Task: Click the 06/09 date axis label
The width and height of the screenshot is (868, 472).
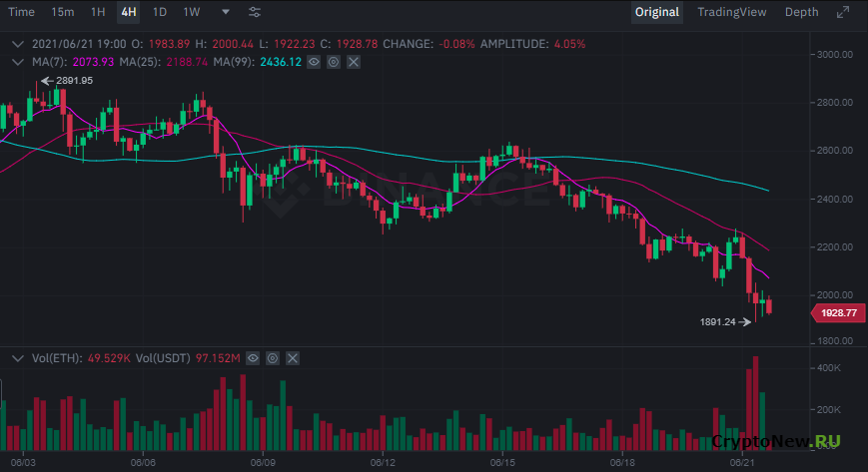Action: [263, 462]
